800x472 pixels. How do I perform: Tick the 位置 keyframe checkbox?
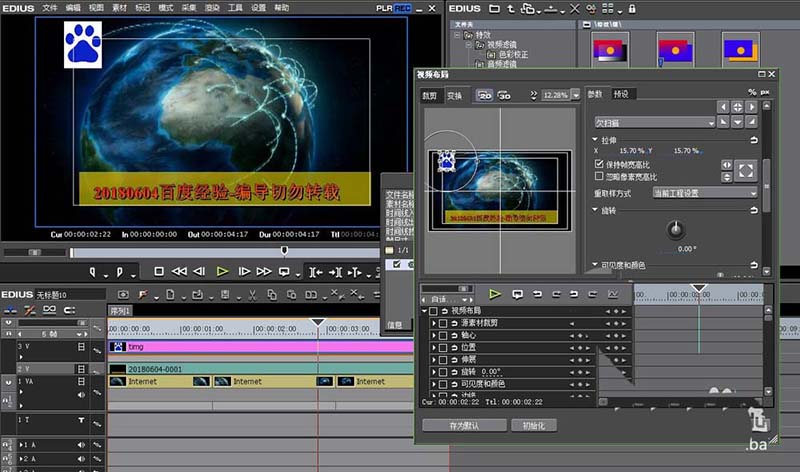point(443,347)
